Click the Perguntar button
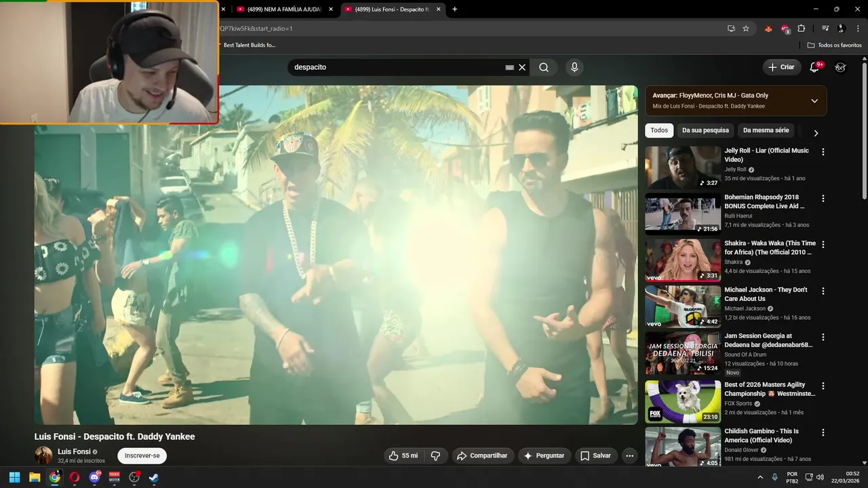The height and width of the screenshot is (488, 868). [544, 455]
